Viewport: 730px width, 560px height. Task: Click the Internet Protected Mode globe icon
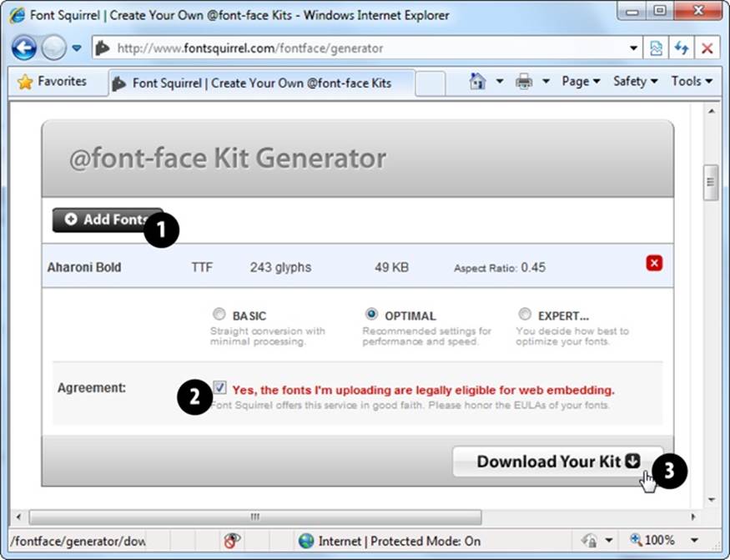tap(306, 541)
